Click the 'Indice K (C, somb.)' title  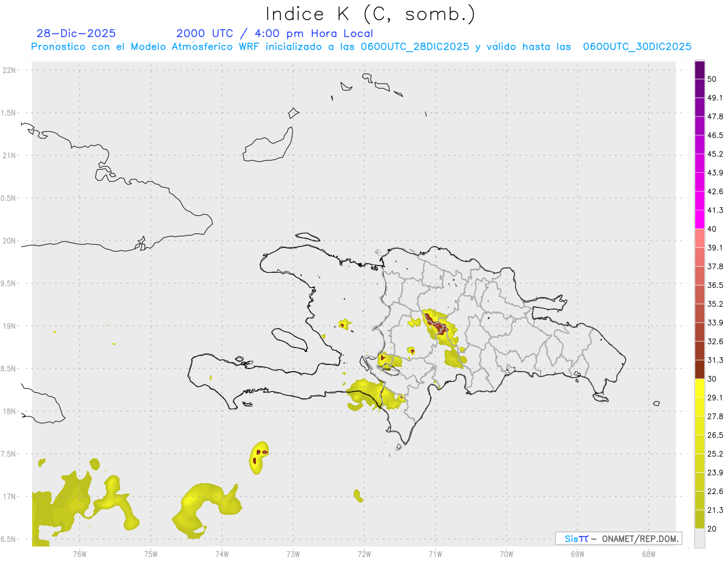click(x=371, y=14)
